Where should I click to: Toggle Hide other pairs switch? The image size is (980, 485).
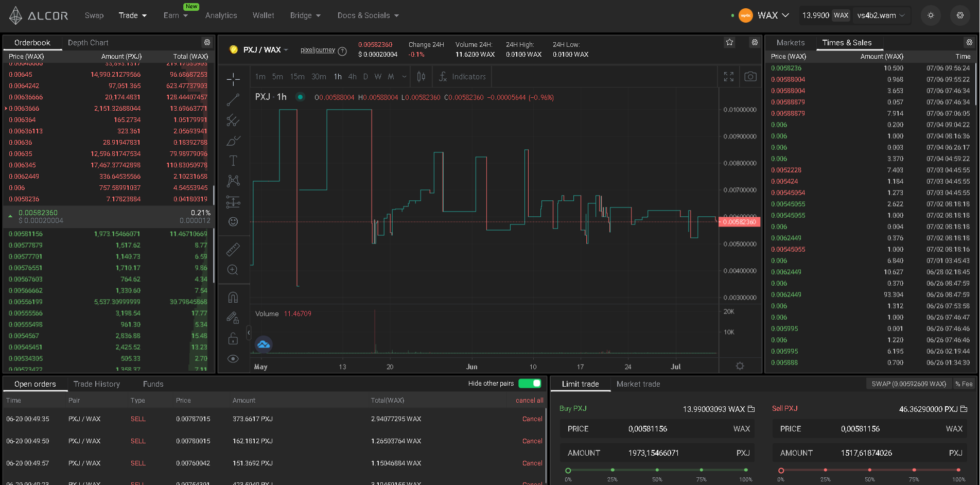[530, 384]
